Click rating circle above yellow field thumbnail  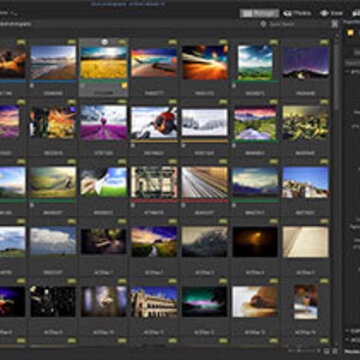click(x=105, y=42)
